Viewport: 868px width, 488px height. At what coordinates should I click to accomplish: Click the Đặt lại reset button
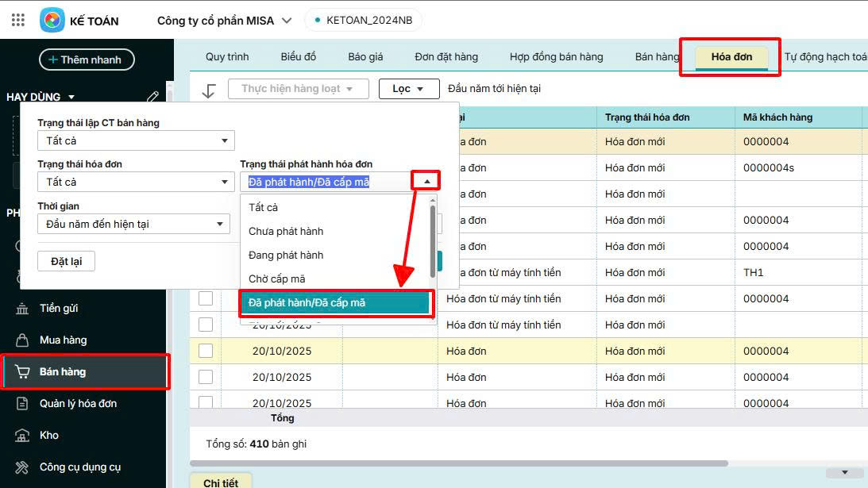(66, 261)
